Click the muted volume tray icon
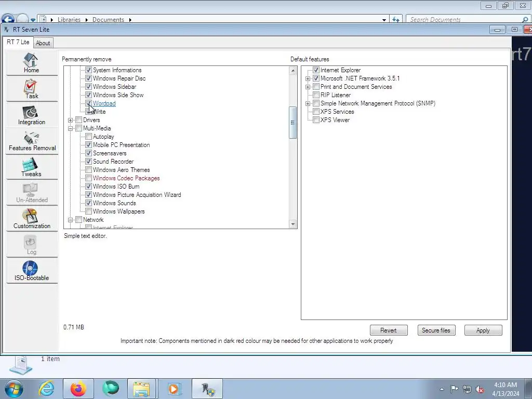Screen dimensions: 532x399 click(x=480, y=389)
